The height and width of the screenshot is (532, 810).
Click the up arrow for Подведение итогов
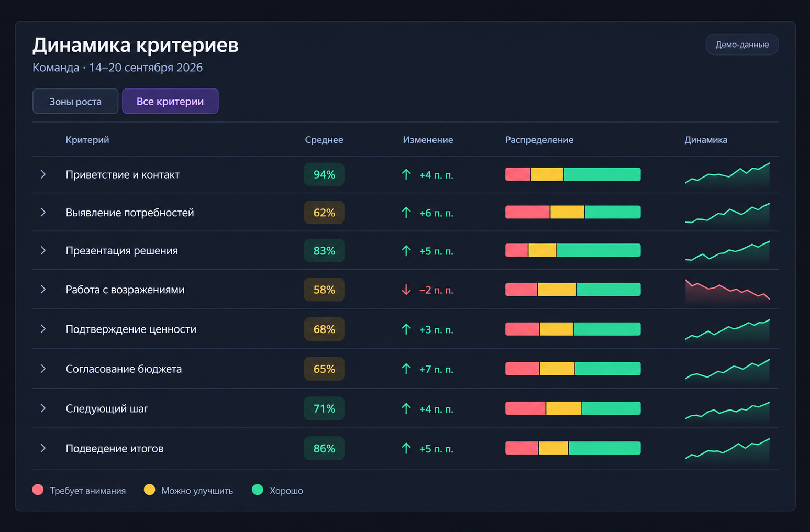406,448
